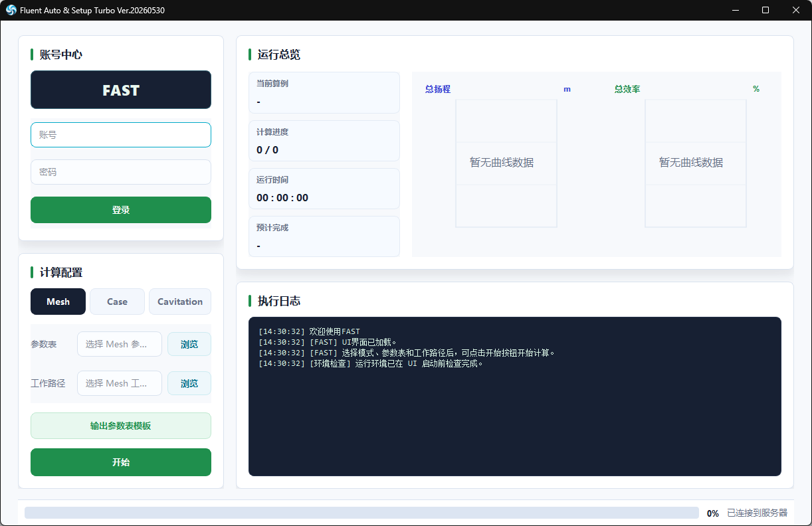
Task: Click the 总效率 chart title
Action: tap(627, 89)
